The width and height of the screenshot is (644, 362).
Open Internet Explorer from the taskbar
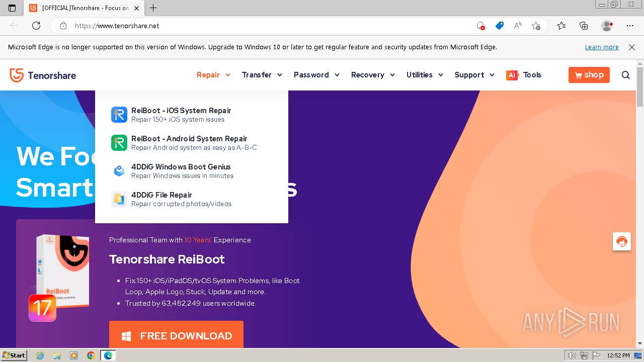click(x=40, y=355)
